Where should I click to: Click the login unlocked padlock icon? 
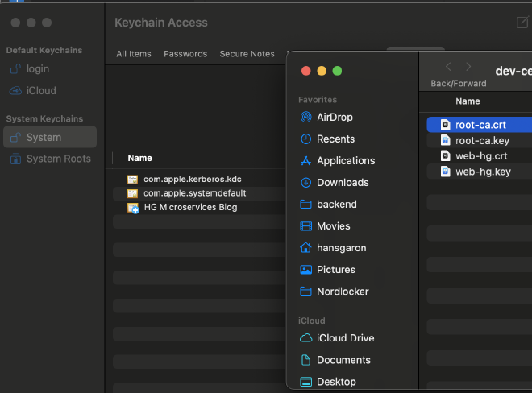(15, 69)
